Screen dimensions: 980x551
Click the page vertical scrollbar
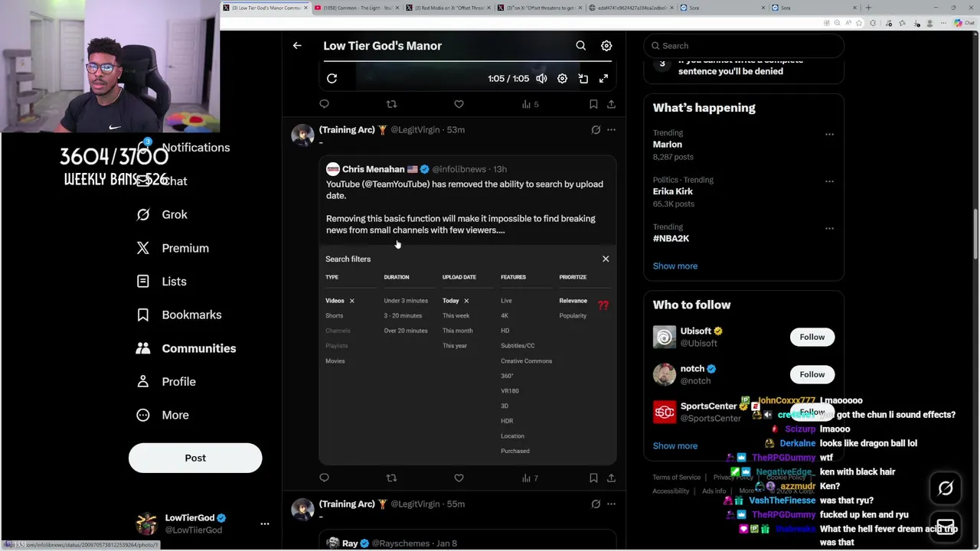coord(975,233)
